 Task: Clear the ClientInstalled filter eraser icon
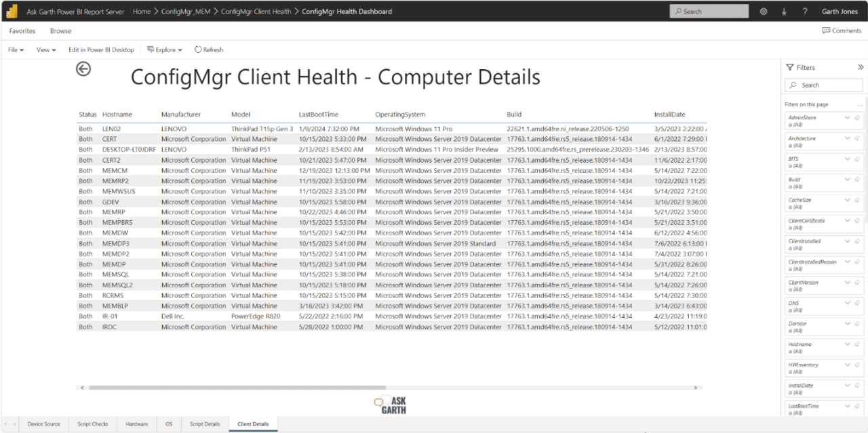coord(857,241)
